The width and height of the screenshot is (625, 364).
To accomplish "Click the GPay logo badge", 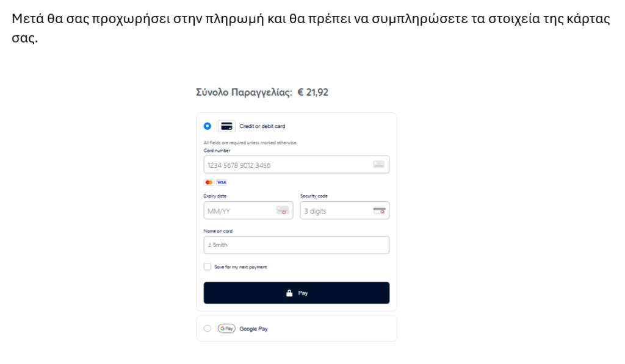I will coord(226,329).
